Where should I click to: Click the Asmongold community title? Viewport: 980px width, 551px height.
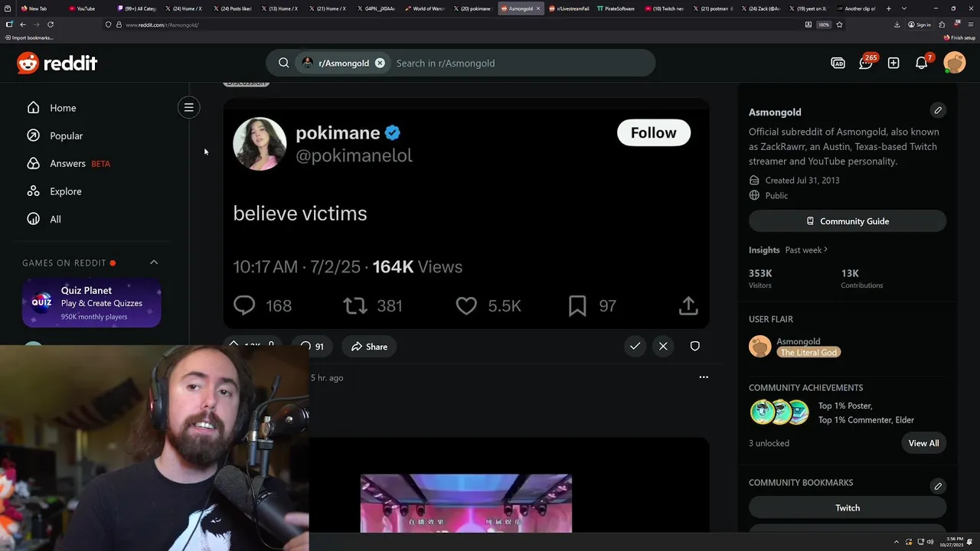[775, 112]
